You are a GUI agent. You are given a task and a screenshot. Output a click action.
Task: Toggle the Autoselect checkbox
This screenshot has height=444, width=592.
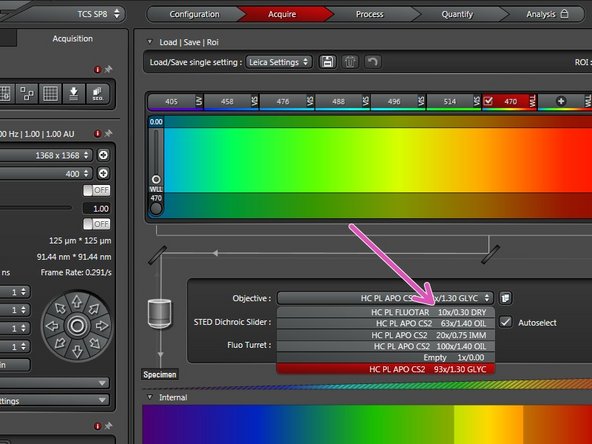click(x=506, y=322)
